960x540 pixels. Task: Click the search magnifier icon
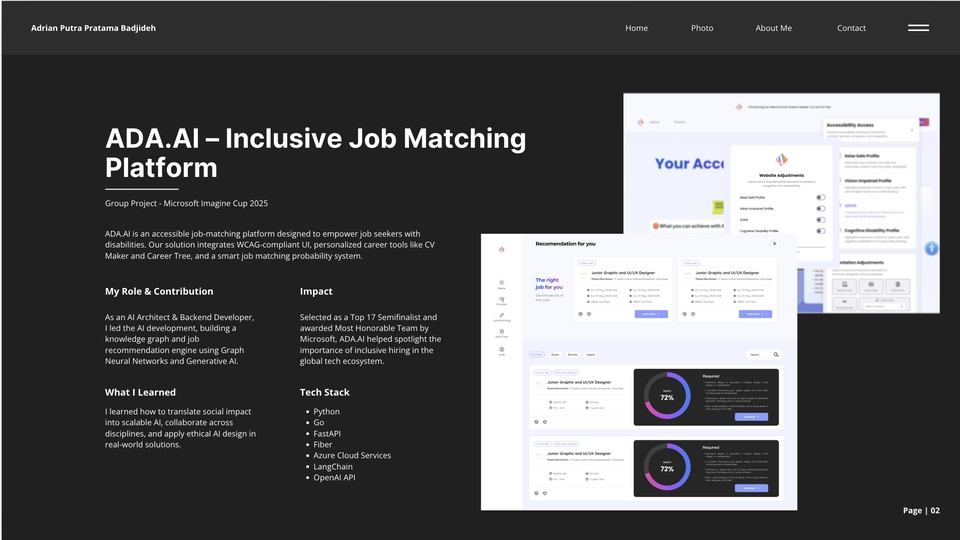point(776,354)
